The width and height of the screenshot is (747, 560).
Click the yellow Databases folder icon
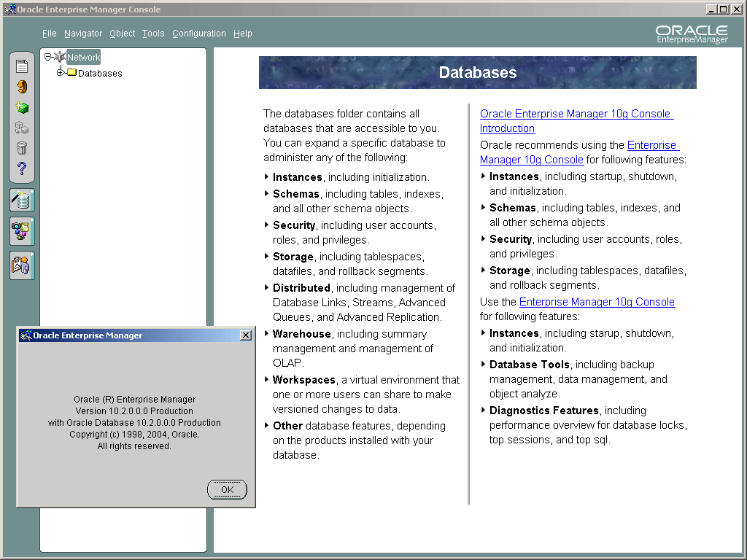(72, 72)
